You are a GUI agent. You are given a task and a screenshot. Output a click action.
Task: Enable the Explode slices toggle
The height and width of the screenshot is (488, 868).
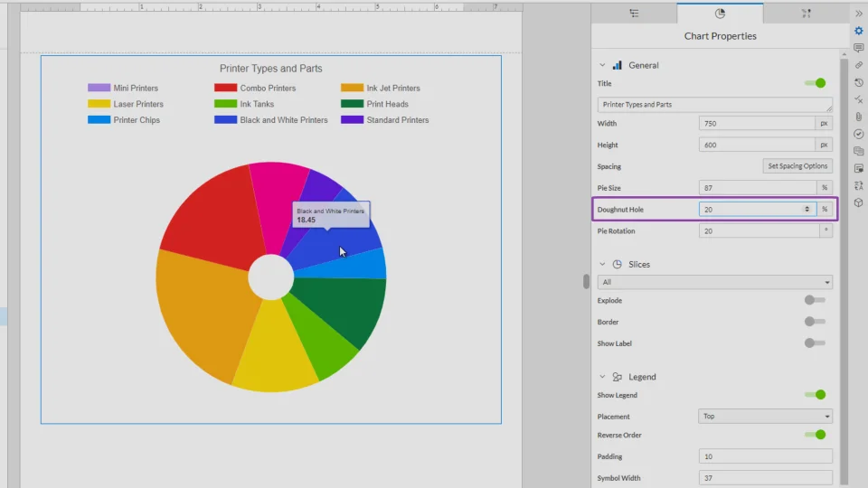point(815,300)
